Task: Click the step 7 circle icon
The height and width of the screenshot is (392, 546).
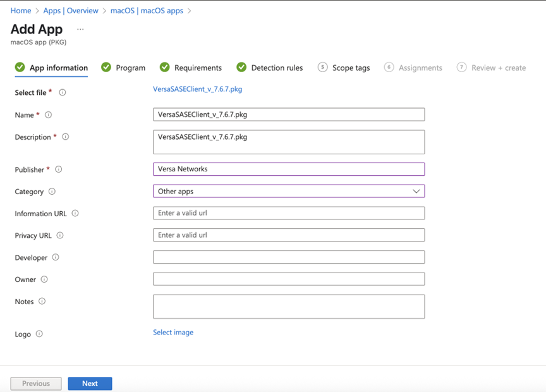Action: 462,67
